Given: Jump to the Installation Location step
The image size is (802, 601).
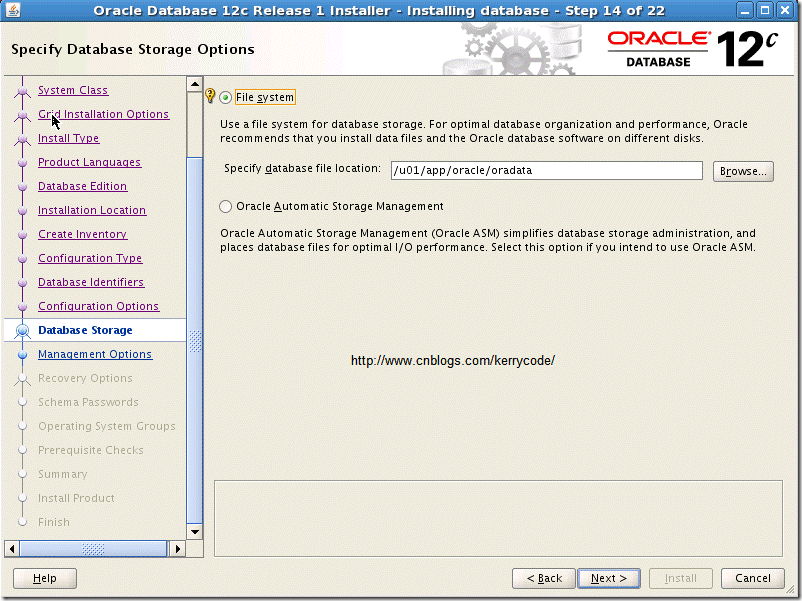Looking at the screenshot, I should (x=92, y=210).
